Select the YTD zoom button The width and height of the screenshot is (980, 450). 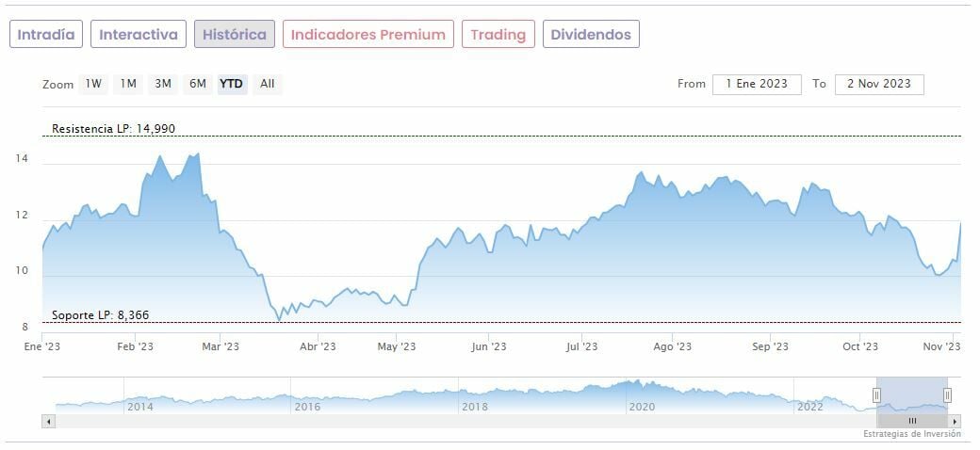232,84
